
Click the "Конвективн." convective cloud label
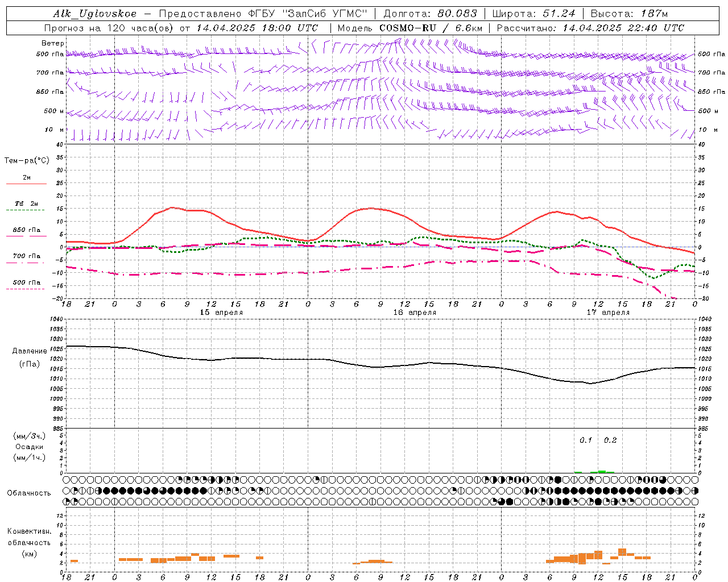[30, 531]
